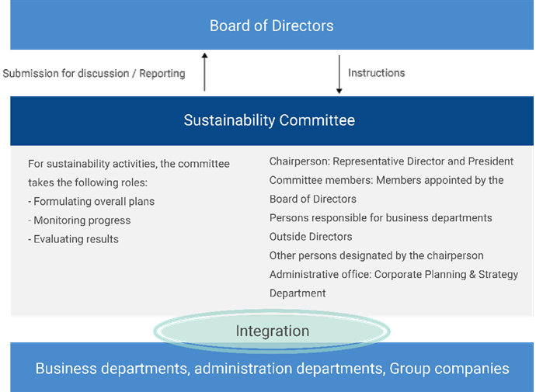536x392 pixels.
Task: Click the "Administrative office: Corporate Planning" line
Action: [x=393, y=275]
